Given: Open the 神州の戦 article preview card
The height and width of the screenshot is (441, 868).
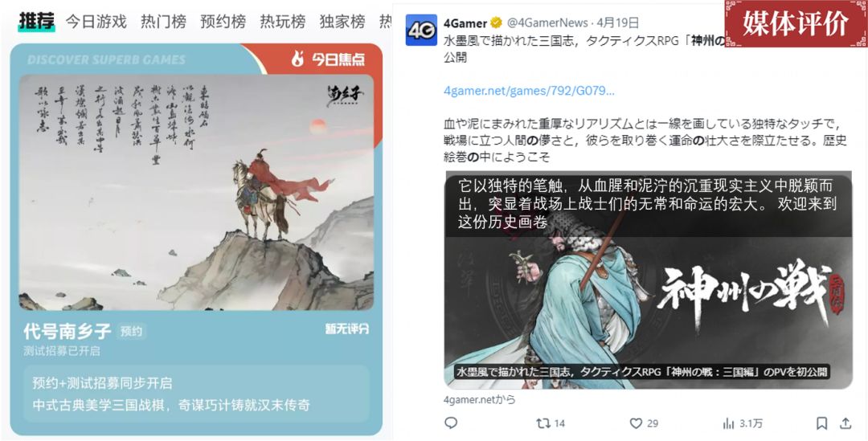Looking at the screenshot, I should point(649,280).
